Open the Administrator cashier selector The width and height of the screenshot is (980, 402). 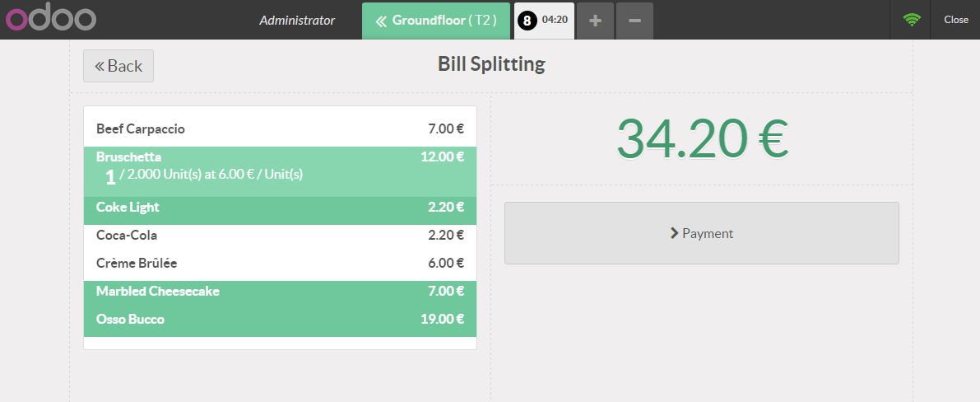pos(298,21)
